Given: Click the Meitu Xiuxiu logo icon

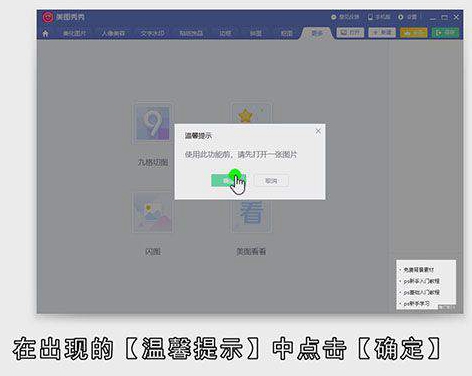Looking at the screenshot, I should (48, 17).
